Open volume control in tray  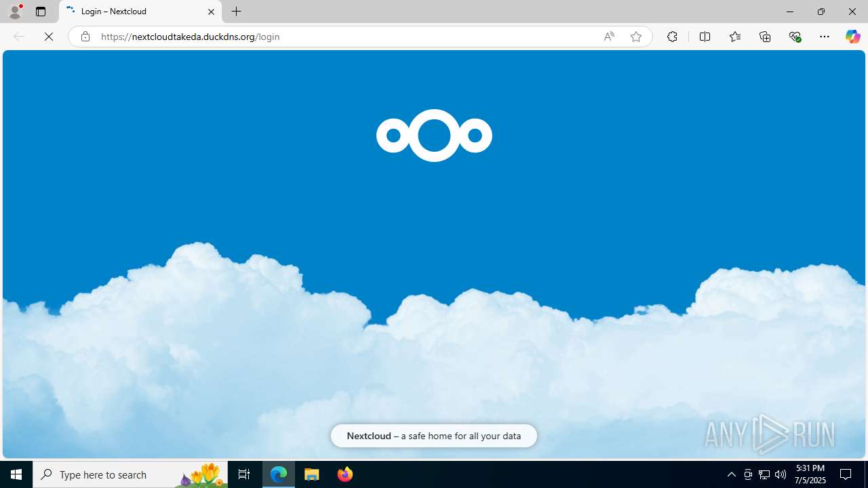[781, 474]
